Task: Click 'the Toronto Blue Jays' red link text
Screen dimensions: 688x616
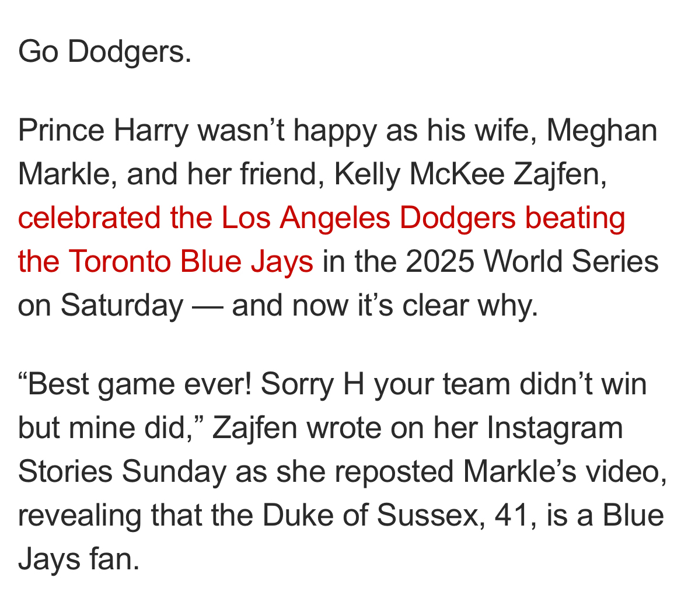Action: click(x=165, y=261)
